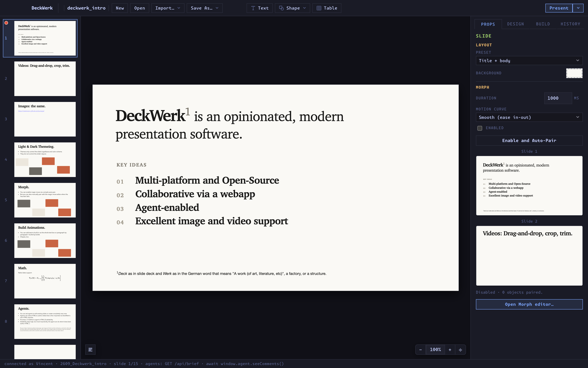588x368 pixels.
Task: Click 'Disabled · 0 objects paired.' status text
Action: pos(509,292)
